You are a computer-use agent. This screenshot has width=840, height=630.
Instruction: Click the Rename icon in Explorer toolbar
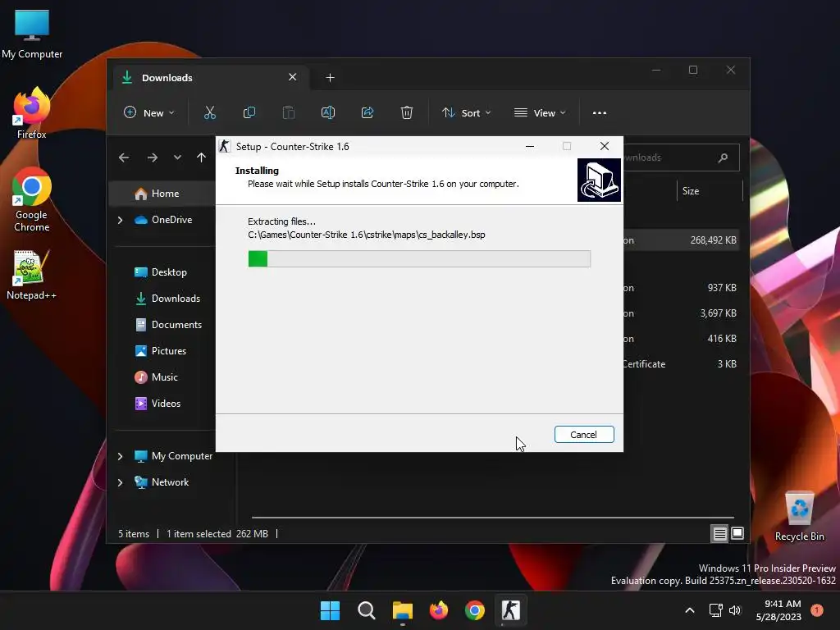tap(328, 112)
